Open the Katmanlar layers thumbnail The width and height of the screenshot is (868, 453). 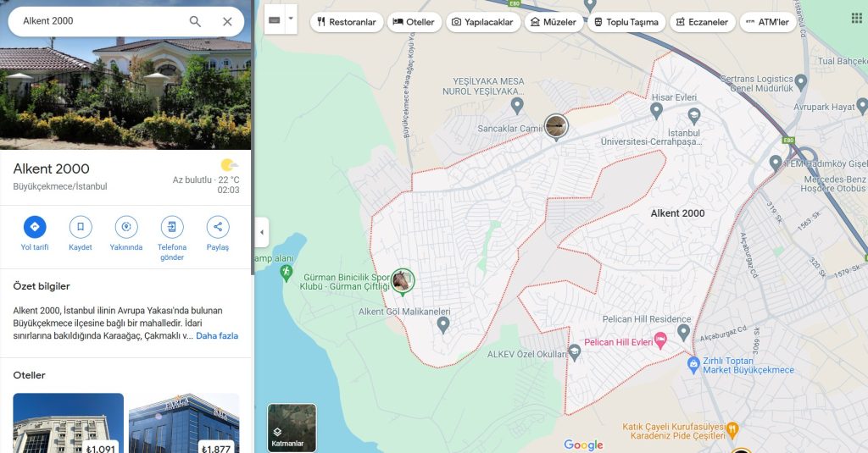pyautogui.click(x=292, y=428)
